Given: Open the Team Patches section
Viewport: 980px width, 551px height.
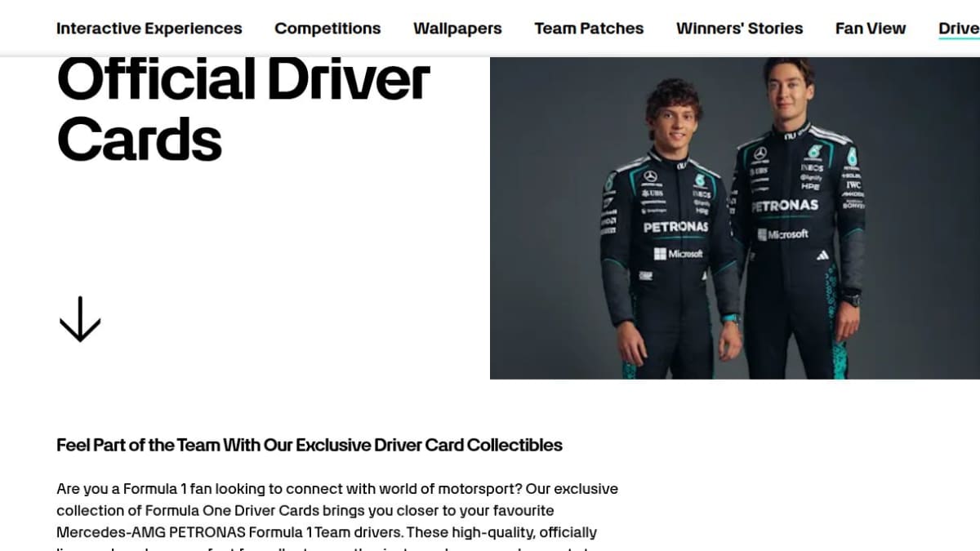Looking at the screenshot, I should tap(589, 29).
